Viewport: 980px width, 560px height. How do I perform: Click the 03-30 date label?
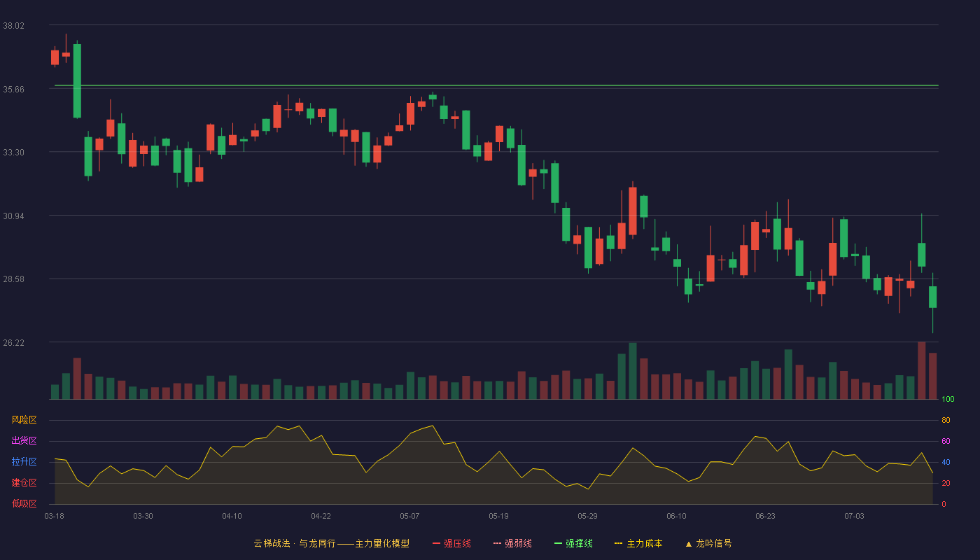[143, 516]
